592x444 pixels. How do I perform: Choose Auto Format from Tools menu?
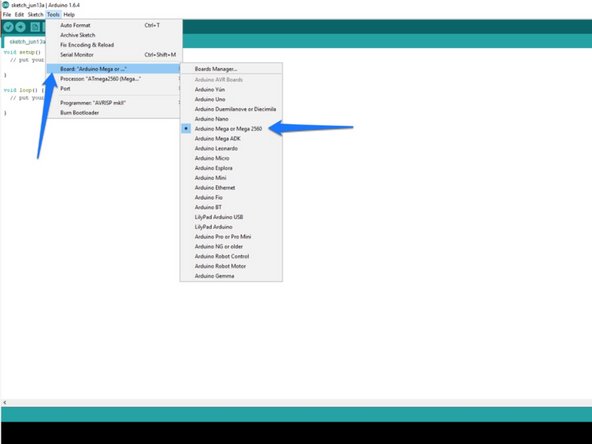(114, 25)
